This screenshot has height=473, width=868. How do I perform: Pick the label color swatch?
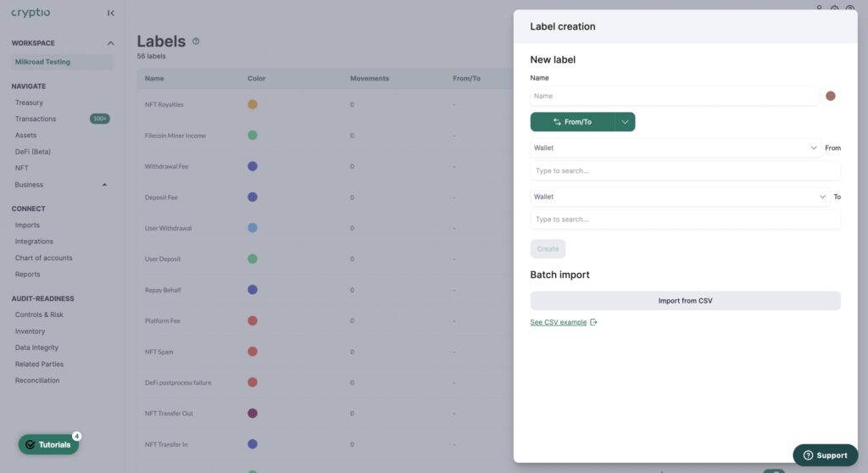(x=831, y=96)
